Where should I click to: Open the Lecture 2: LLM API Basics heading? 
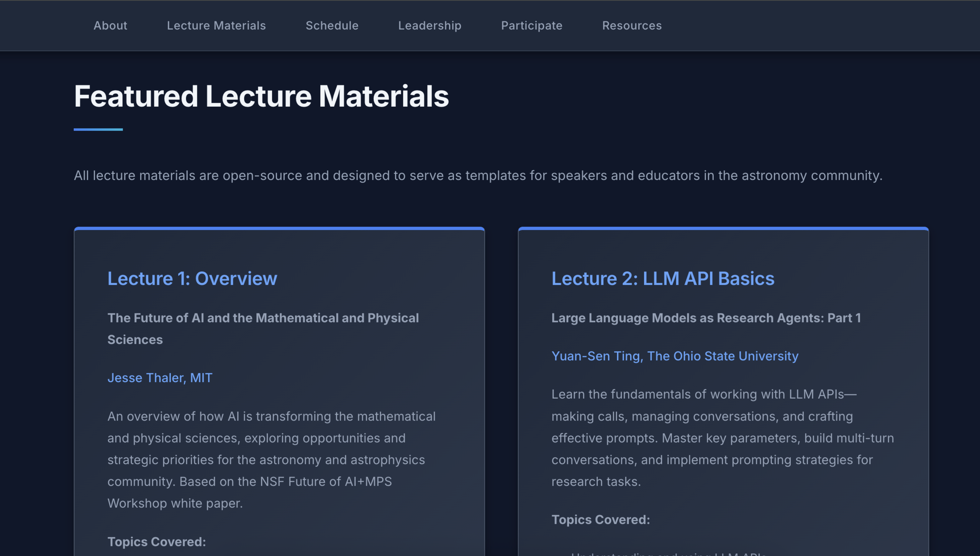click(x=663, y=278)
